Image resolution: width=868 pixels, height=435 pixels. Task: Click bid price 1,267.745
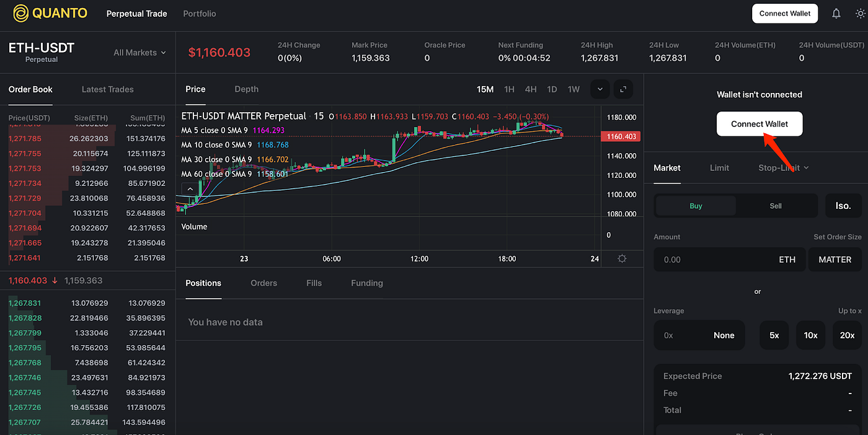[x=25, y=392]
